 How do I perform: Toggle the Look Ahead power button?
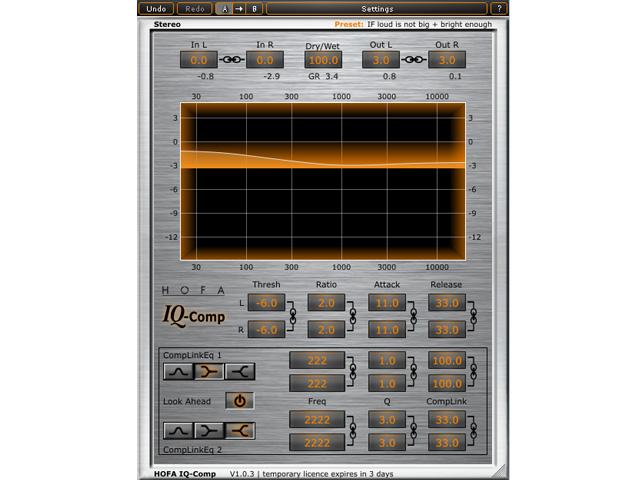(x=240, y=401)
